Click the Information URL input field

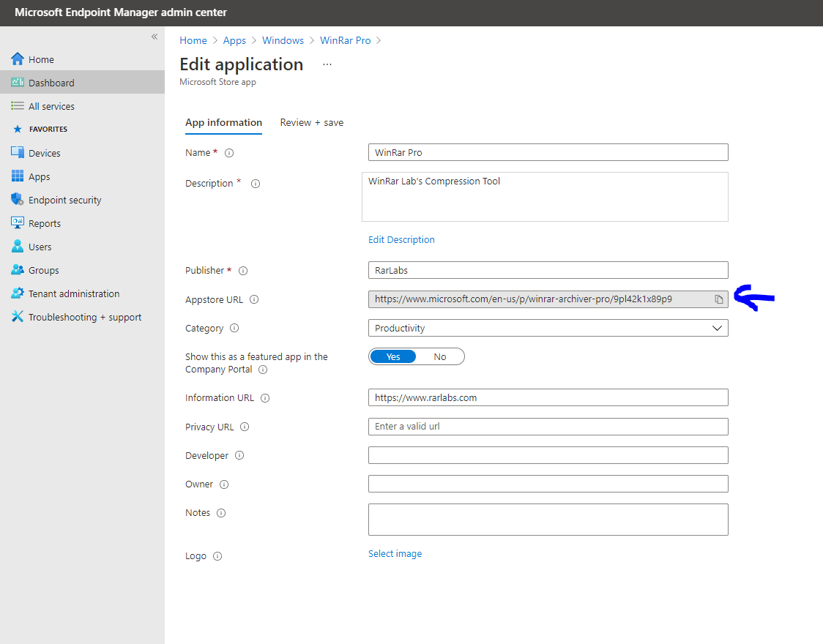coord(548,397)
